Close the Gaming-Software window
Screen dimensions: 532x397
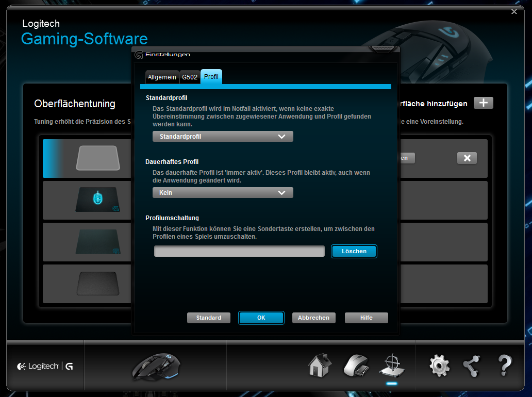point(514,11)
